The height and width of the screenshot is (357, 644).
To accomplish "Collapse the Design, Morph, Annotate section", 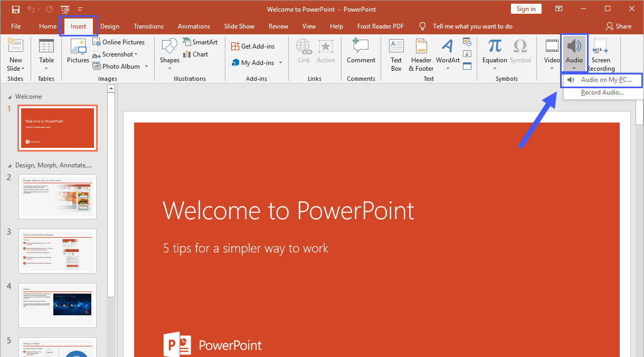I will [x=10, y=165].
